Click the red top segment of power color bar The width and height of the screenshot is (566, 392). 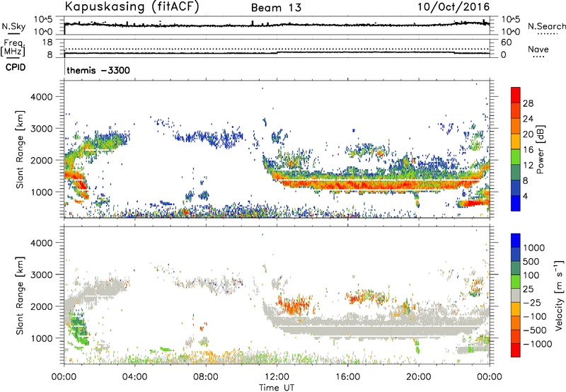coord(516,95)
